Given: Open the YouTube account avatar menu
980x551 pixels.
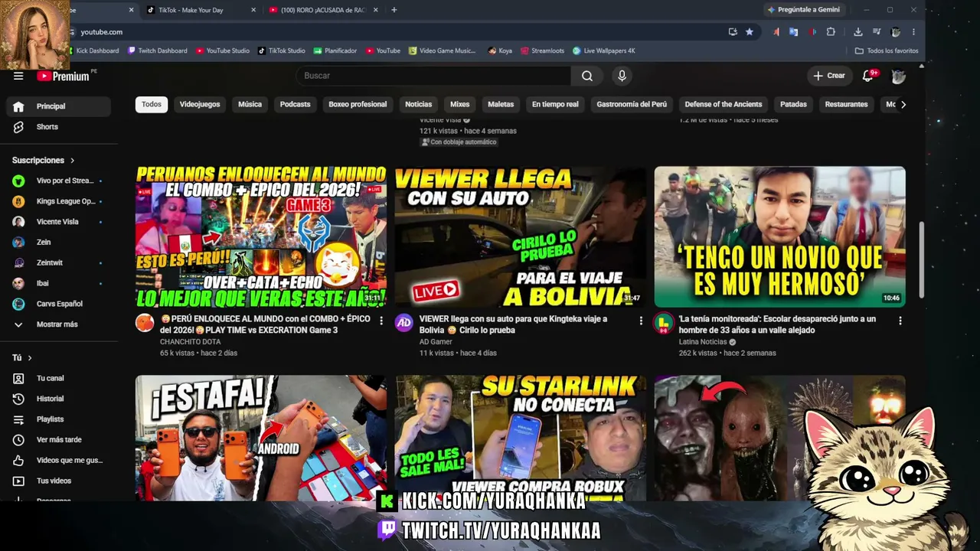Looking at the screenshot, I should [x=899, y=76].
